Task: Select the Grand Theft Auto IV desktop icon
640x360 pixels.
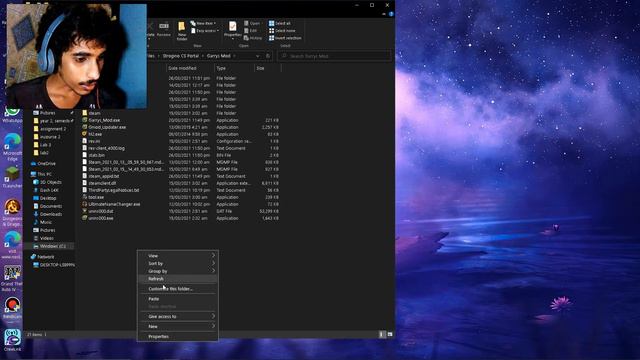Action: [12, 278]
